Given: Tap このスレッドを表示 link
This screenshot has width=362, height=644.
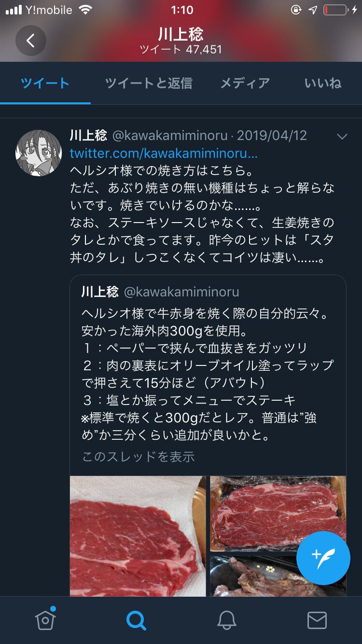Looking at the screenshot, I should point(139,456).
